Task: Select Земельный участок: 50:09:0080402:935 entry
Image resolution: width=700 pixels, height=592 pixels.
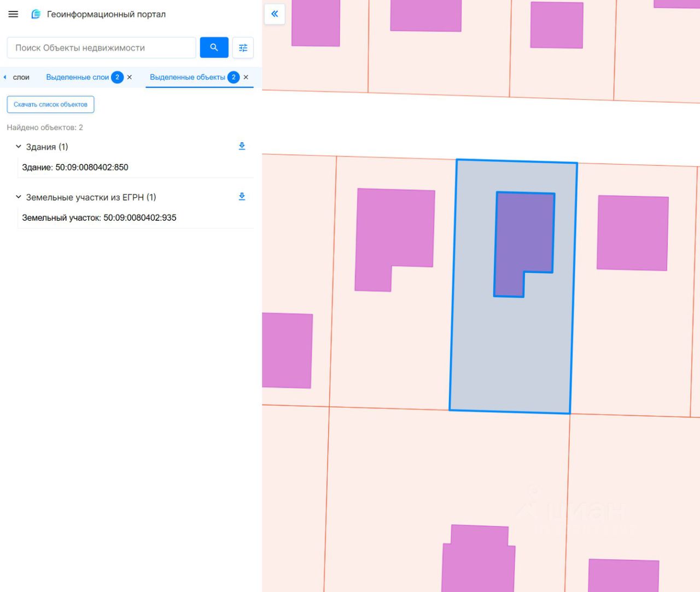Action: pyautogui.click(x=99, y=218)
